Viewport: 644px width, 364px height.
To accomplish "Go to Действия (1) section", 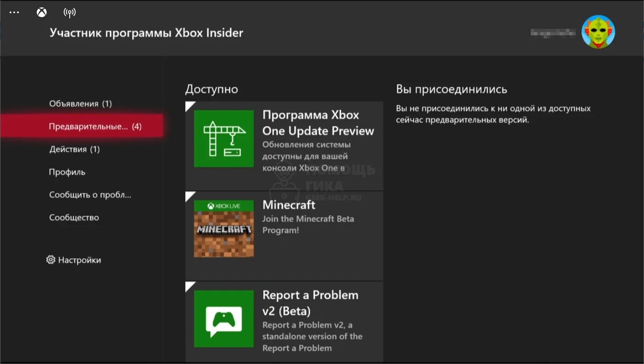I will point(74,149).
